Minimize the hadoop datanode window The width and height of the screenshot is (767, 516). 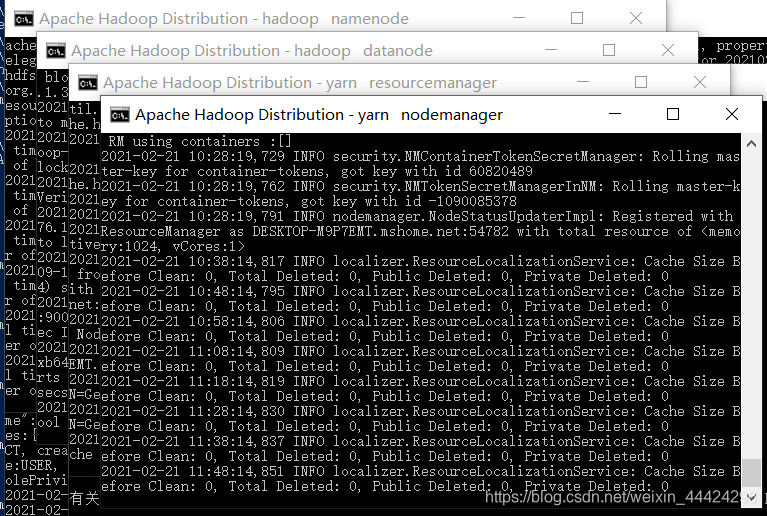click(x=551, y=50)
